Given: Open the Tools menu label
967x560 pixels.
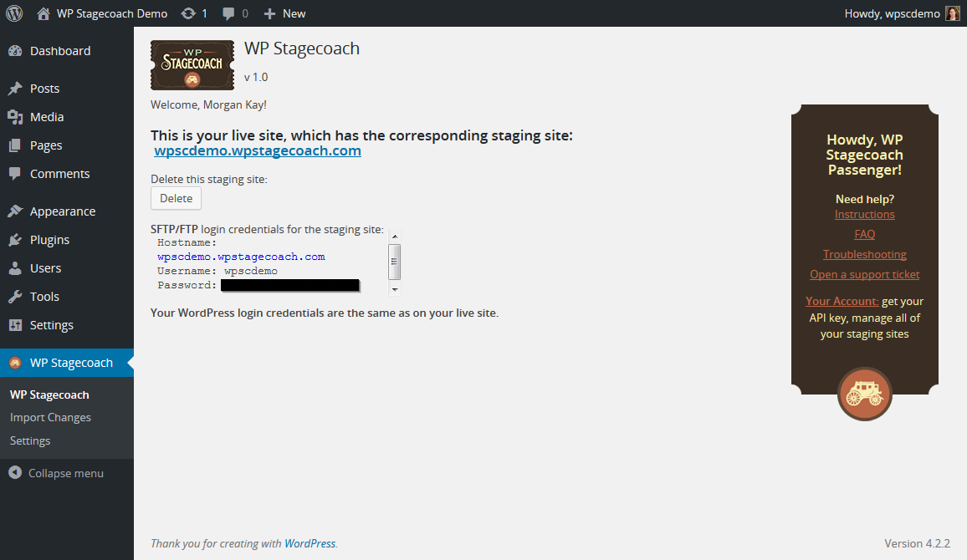Looking at the screenshot, I should click(45, 297).
